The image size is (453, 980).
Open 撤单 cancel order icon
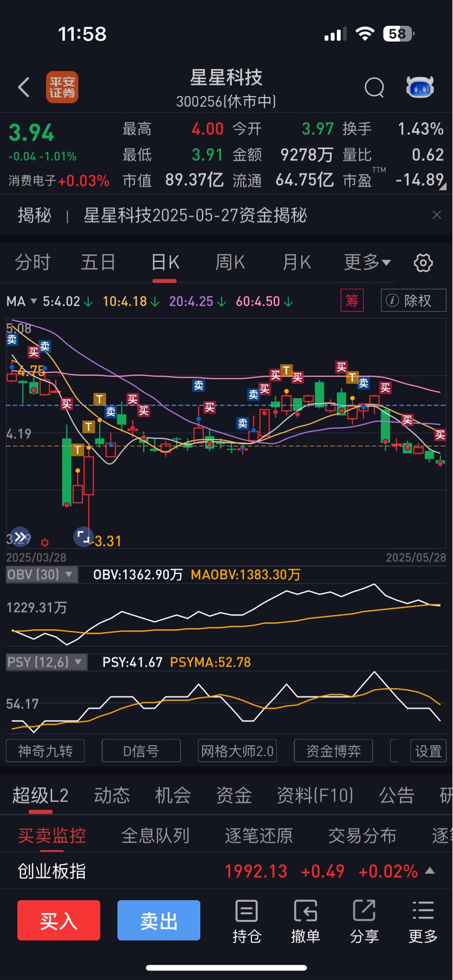[305, 922]
